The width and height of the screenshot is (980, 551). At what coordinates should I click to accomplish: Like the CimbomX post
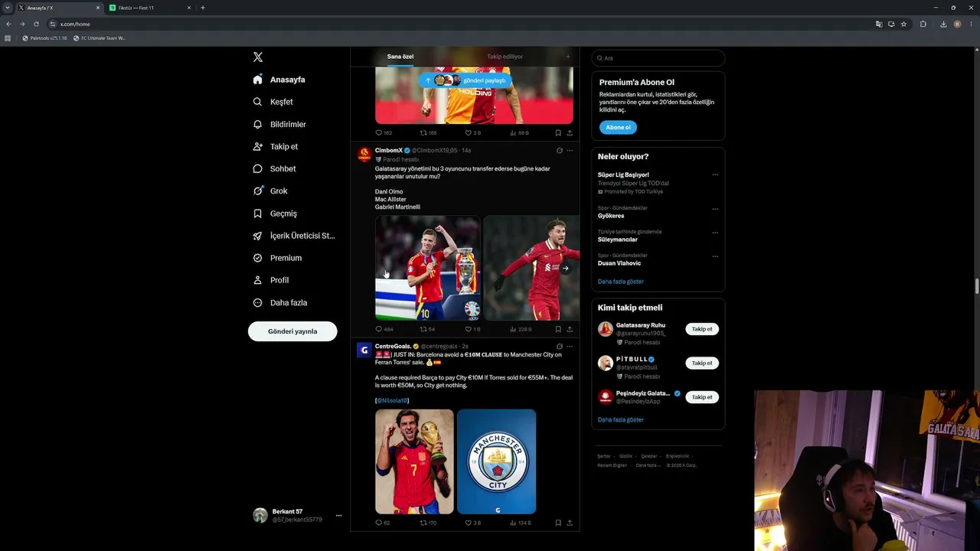(x=473, y=329)
